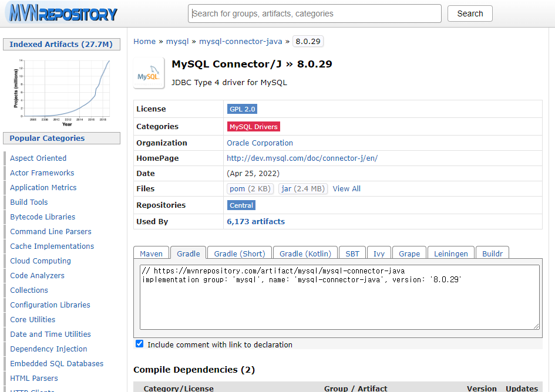Open the Oracle Corporation link
Viewport: 555px width, 392px height.
point(260,143)
